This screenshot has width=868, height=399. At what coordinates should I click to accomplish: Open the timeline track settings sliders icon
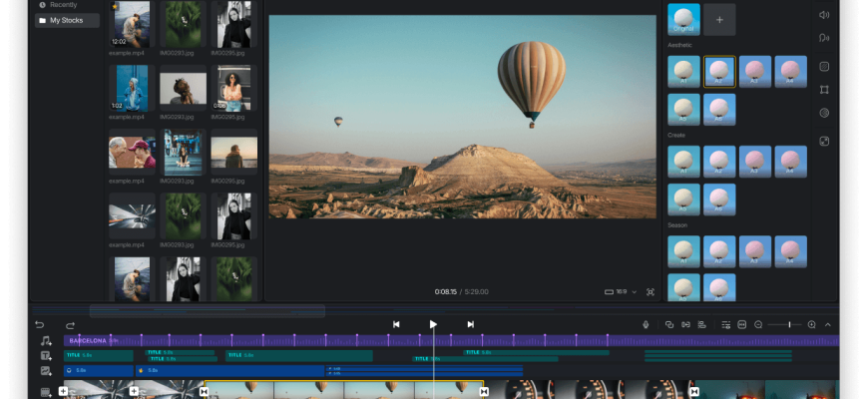[x=726, y=325]
